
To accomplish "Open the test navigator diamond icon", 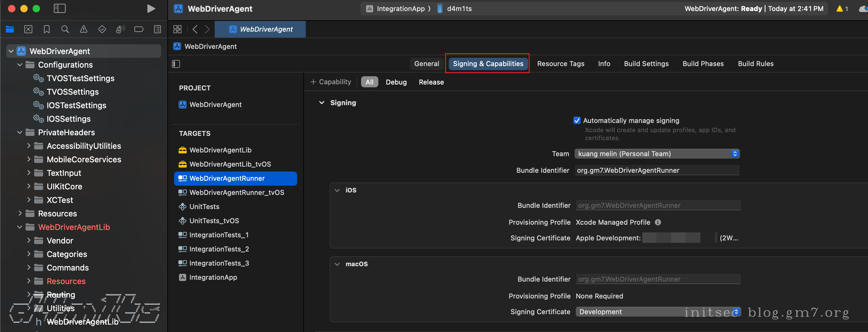I will (x=102, y=29).
